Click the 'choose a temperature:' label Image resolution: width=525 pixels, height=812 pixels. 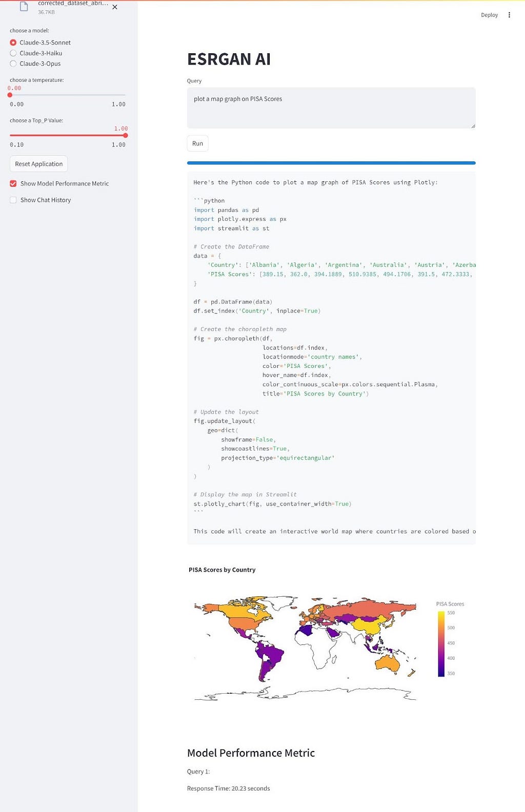pyautogui.click(x=36, y=80)
